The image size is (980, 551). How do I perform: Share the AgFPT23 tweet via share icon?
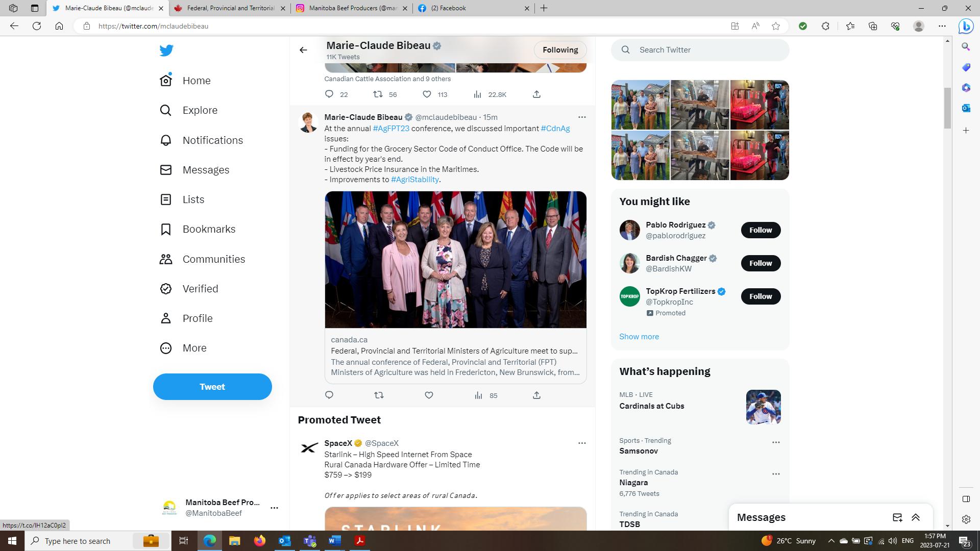(x=536, y=395)
